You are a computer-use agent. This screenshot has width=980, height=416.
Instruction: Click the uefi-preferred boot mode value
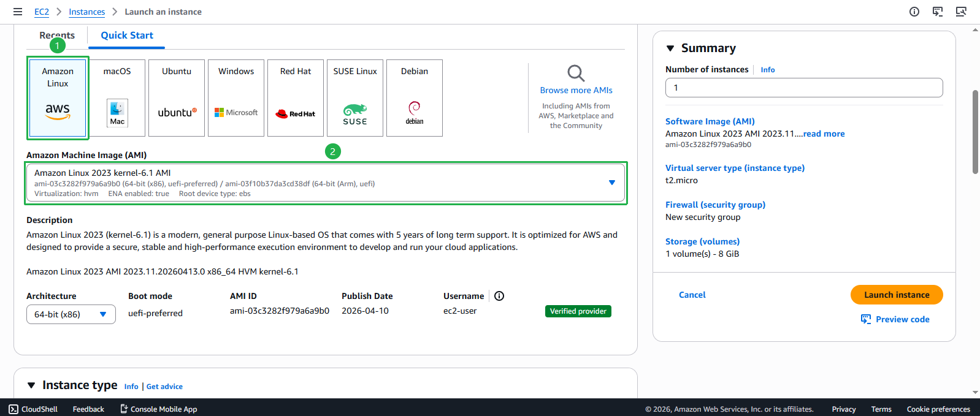point(155,313)
